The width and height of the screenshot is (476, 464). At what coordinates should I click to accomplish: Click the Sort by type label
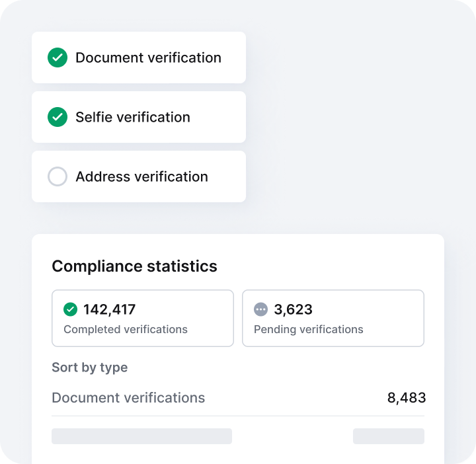pos(89,367)
